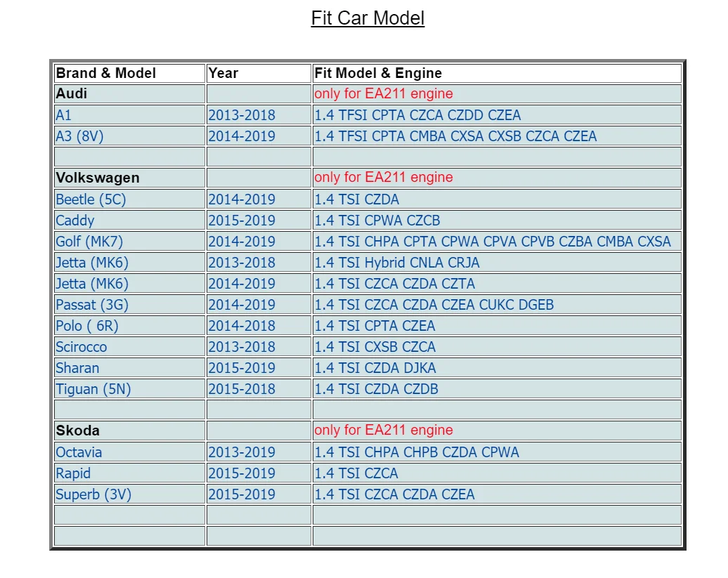
Task: Click the year 2013-2019 in the Octavia row
Action: click(259, 452)
